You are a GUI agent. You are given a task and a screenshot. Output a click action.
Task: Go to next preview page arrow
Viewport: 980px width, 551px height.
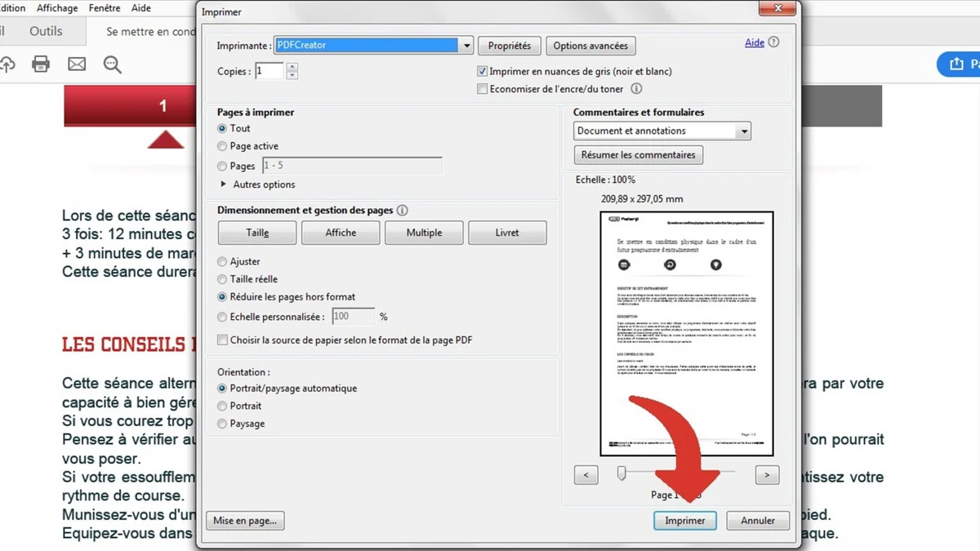[766, 474]
